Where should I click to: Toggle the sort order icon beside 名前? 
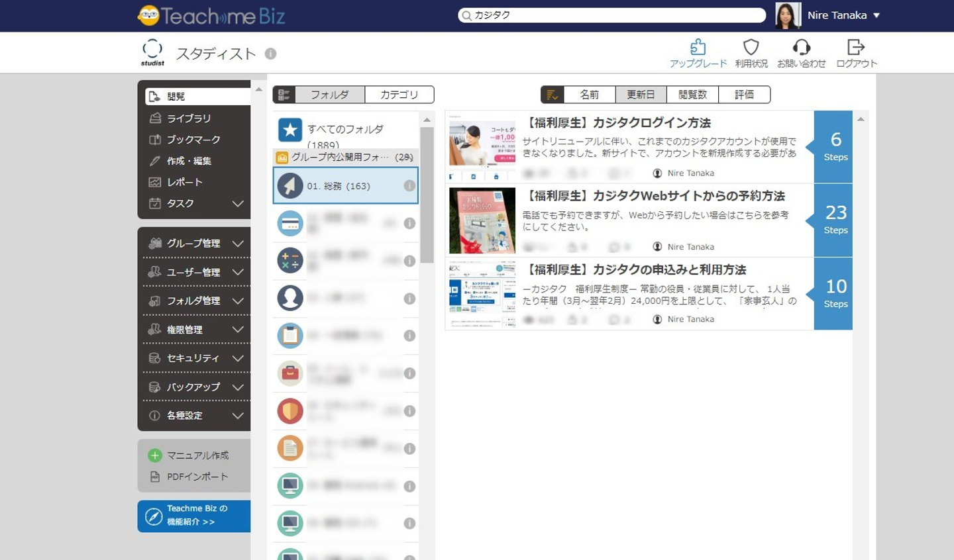pyautogui.click(x=552, y=95)
